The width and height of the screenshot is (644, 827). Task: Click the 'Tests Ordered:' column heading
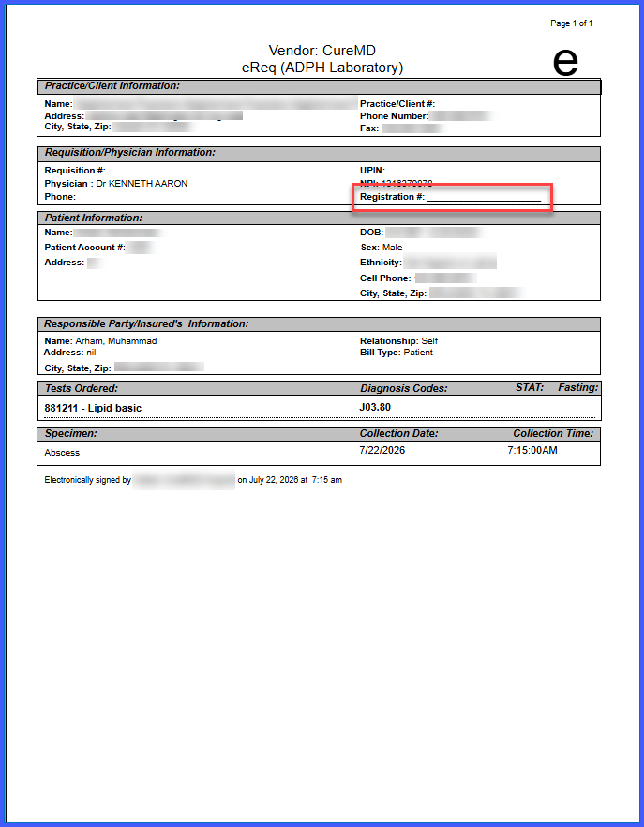(x=82, y=388)
